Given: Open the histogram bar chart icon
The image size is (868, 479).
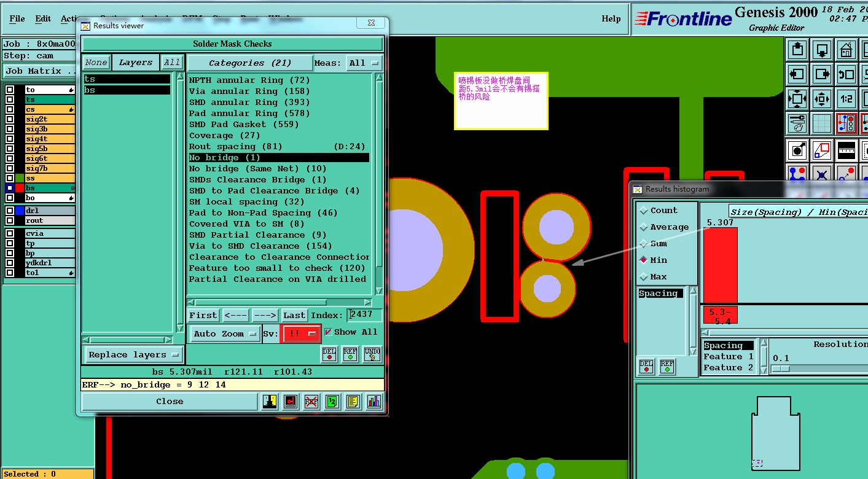Looking at the screenshot, I should [374, 402].
